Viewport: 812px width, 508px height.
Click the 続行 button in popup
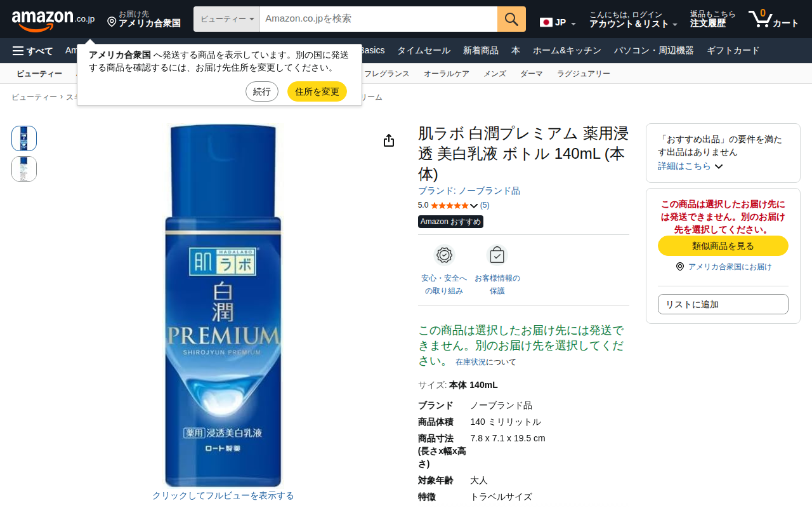[262, 91]
